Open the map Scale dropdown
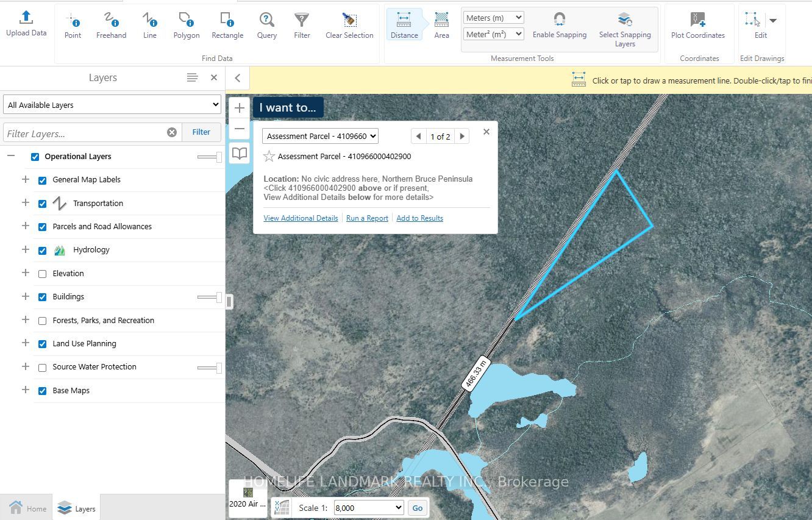 (x=369, y=508)
